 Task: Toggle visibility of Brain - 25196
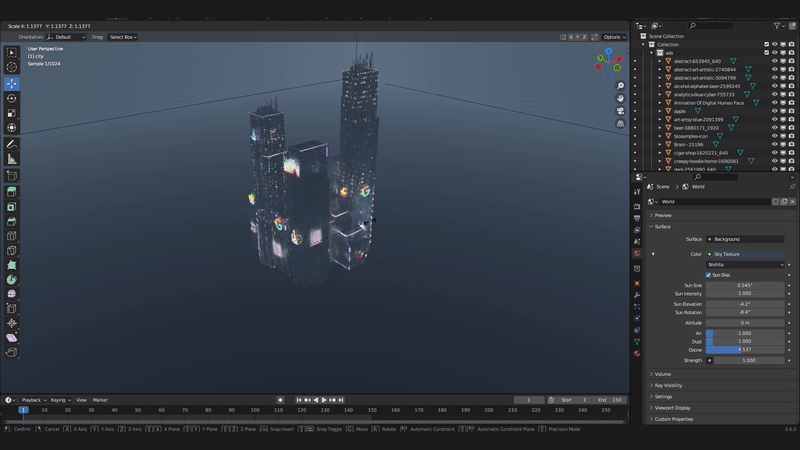(x=774, y=144)
